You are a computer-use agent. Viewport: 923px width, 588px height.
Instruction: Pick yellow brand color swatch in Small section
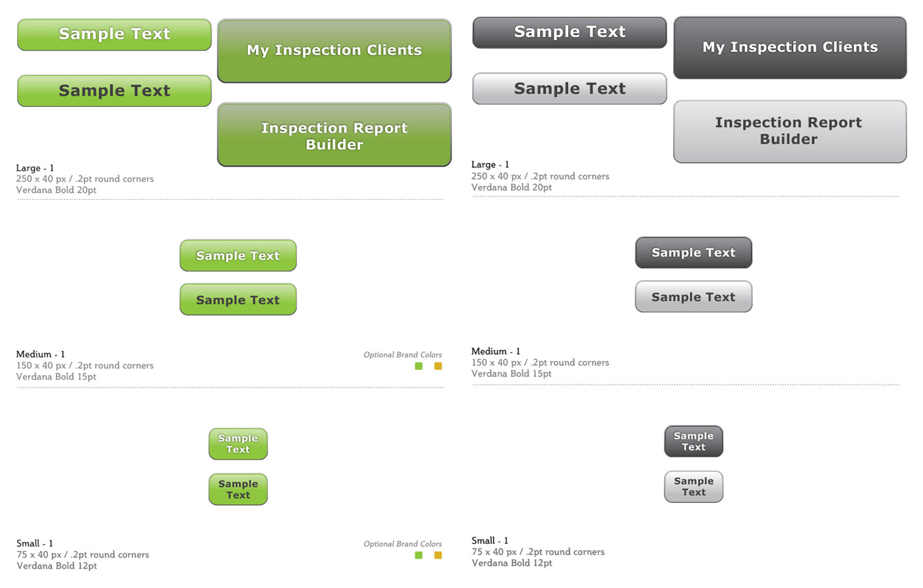[438, 555]
